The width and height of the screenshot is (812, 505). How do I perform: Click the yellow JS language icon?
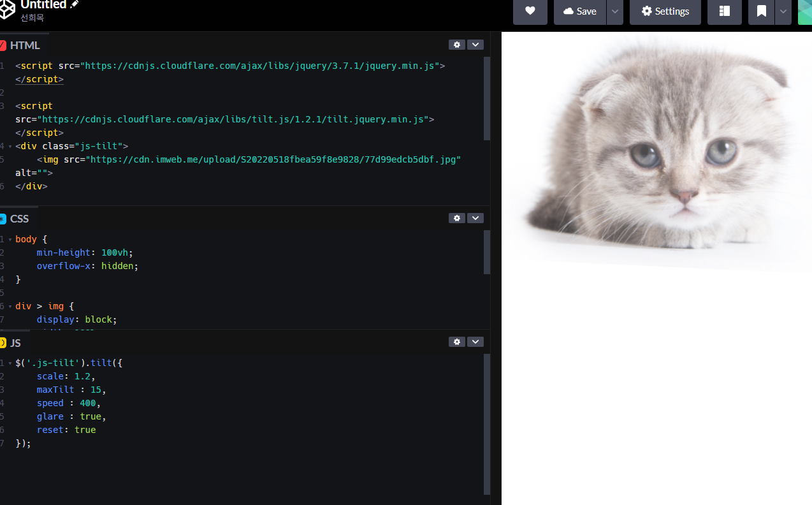pyautogui.click(x=3, y=343)
